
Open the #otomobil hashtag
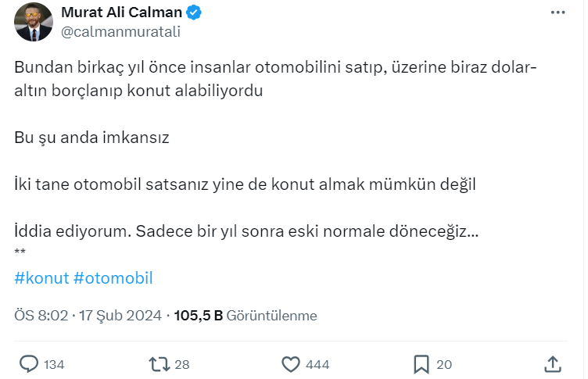[113, 278]
